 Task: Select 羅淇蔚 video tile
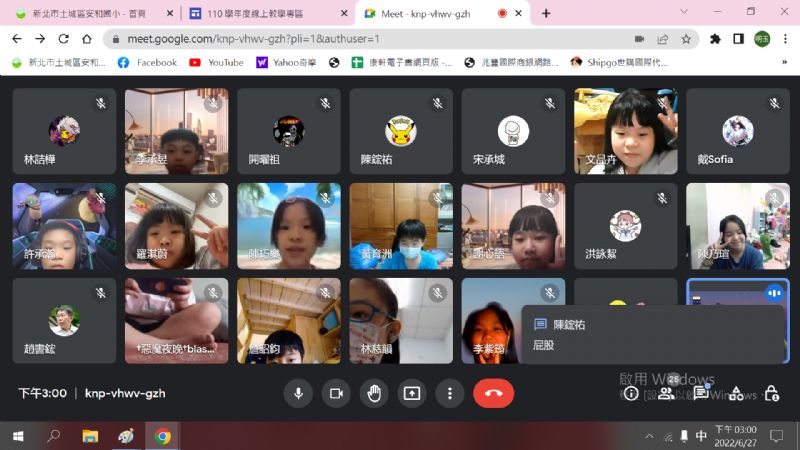click(x=177, y=226)
